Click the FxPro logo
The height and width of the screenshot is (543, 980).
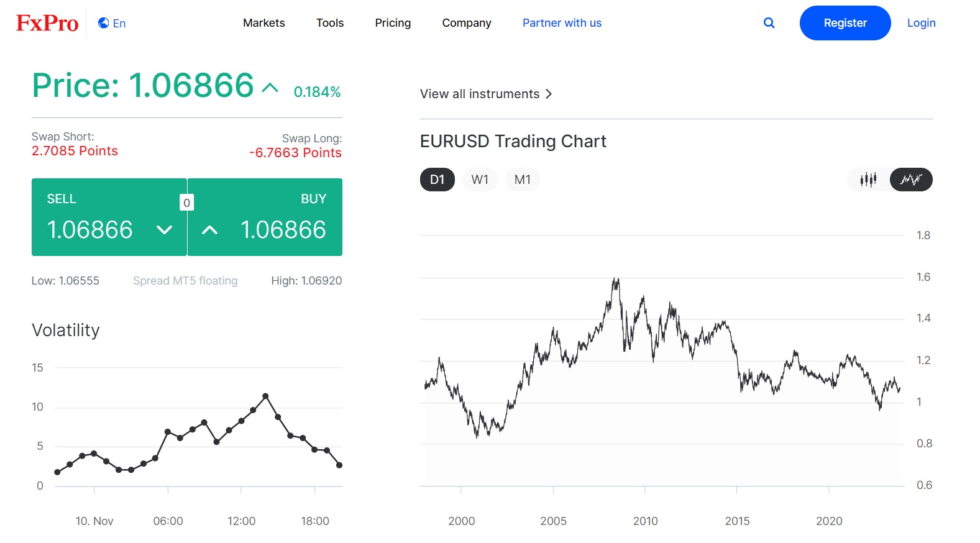(x=47, y=22)
